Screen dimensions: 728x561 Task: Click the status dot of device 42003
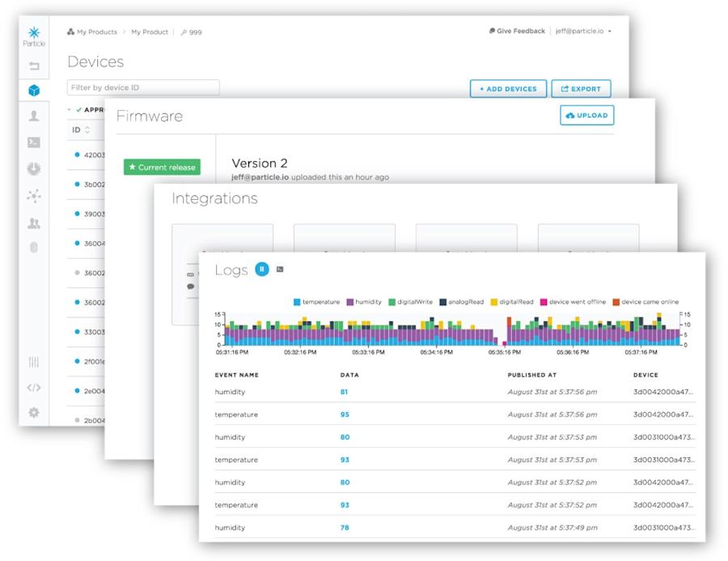click(77, 155)
